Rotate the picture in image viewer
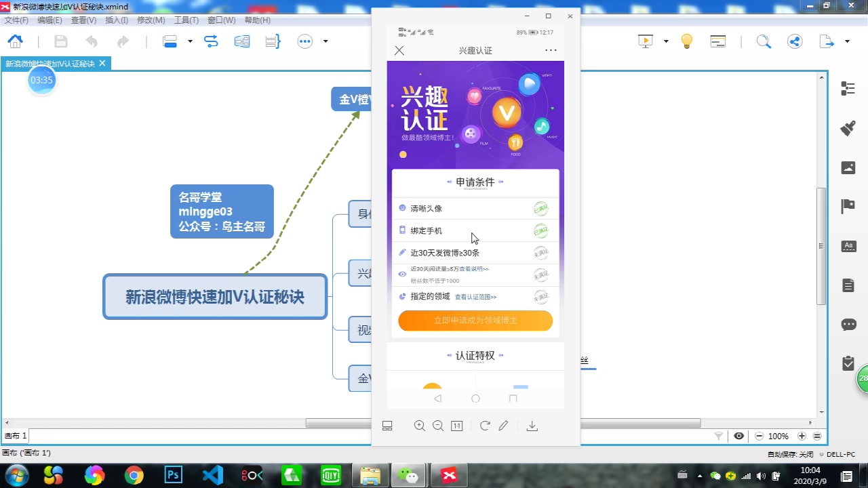 (485, 426)
